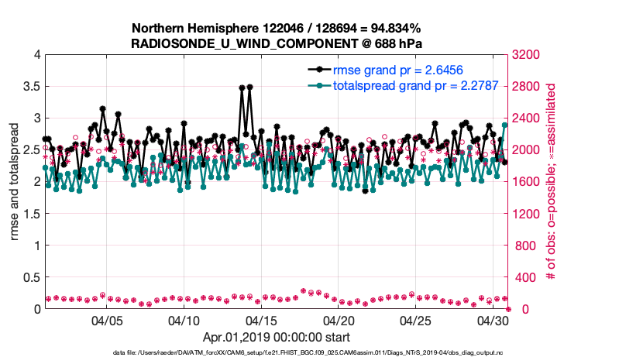Click the teal totalspread legend line marker

click(316, 86)
